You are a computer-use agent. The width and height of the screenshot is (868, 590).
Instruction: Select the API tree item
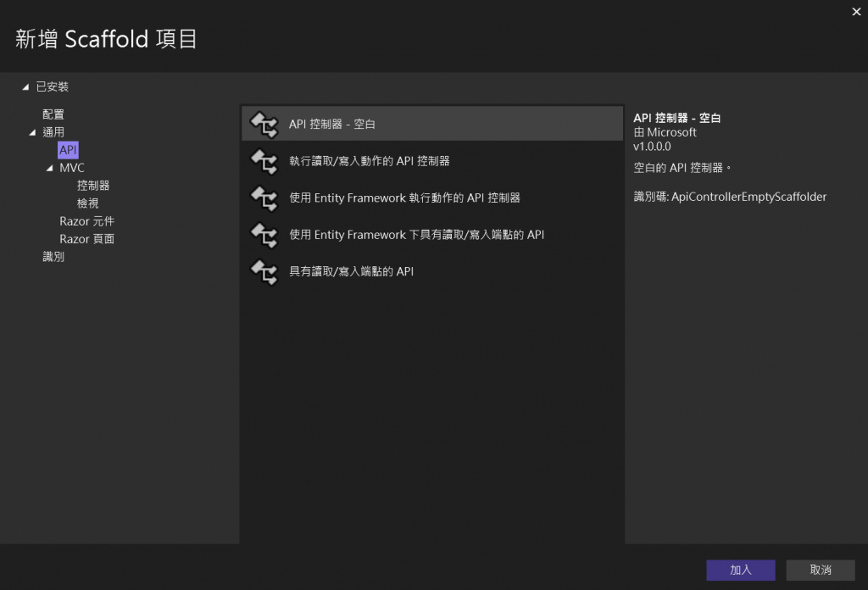point(68,150)
